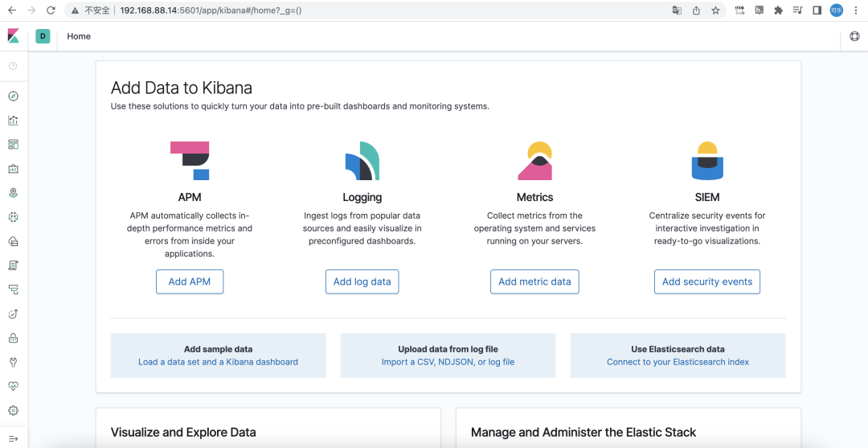Screen dimensions: 868x448
Task: Click the Home breadcrumb
Action: [x=79, y=36]
